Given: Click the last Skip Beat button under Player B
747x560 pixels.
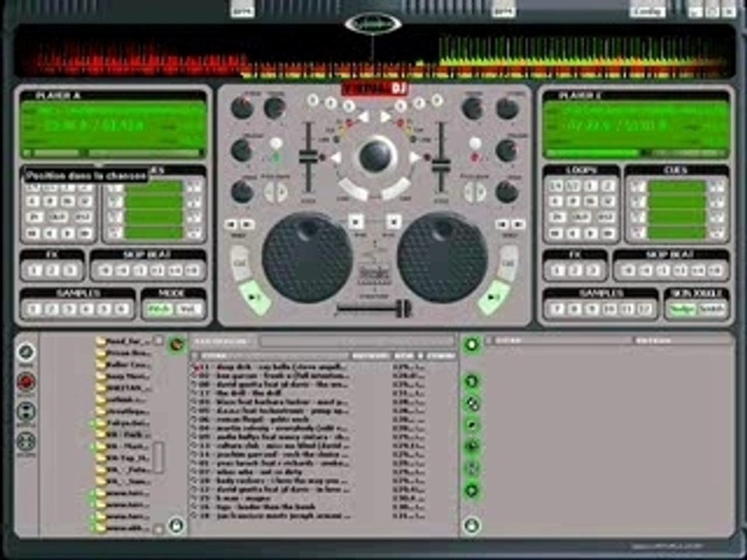Looking at the screenshot, I should 716,271.
